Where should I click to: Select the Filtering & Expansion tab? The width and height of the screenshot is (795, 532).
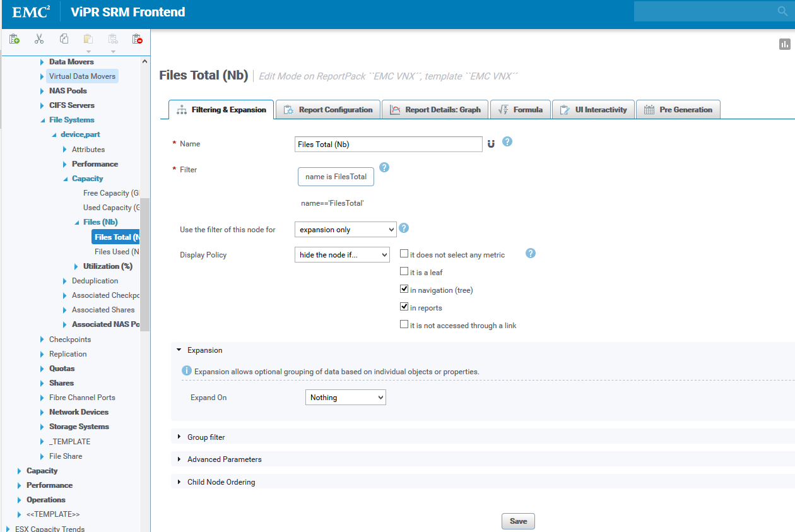[x=221, y=110]
